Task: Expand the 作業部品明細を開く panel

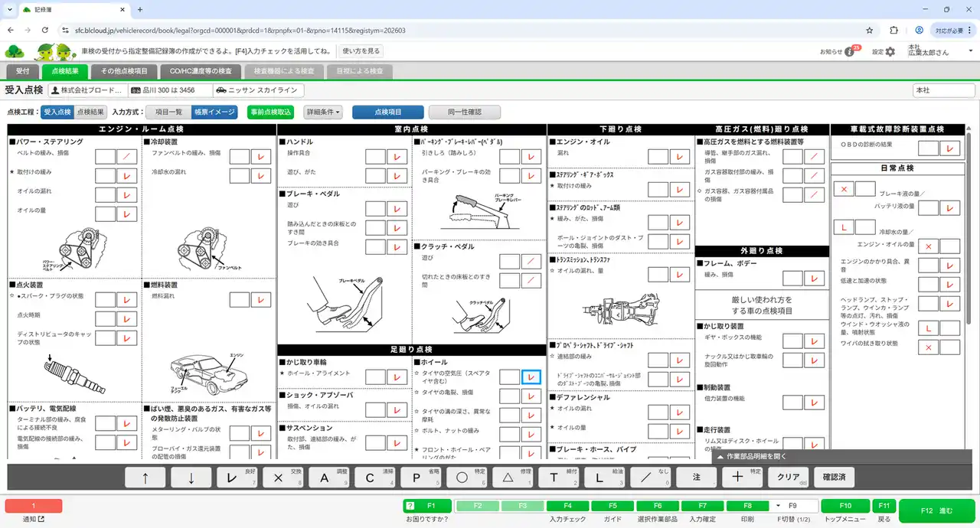Action: (x=842, y=457)
